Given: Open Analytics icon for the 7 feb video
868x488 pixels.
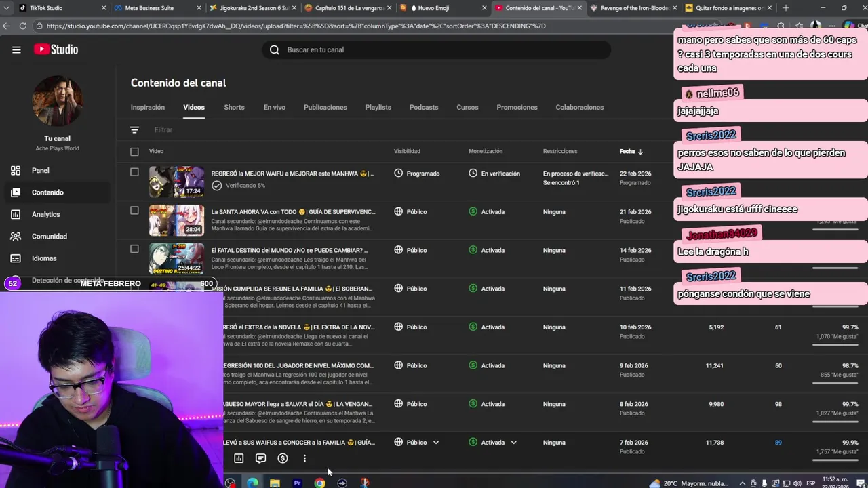Looking at the screenshot, I should point(239,458).
